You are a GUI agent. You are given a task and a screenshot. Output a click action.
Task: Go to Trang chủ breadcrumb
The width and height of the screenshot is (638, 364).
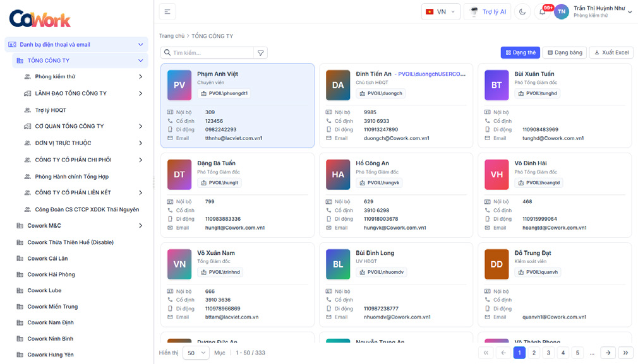click(x=172, y=36)
